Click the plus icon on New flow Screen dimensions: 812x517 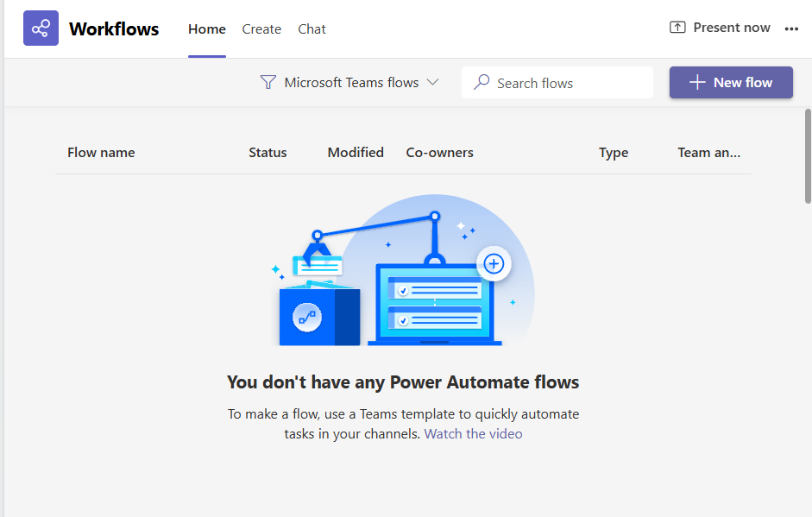click(697, 83)
